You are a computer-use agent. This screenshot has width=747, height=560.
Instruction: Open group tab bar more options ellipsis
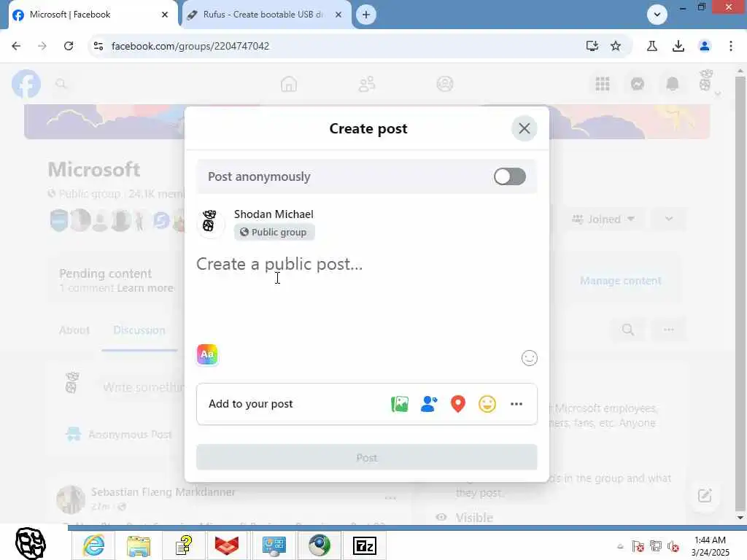point(668,330)
